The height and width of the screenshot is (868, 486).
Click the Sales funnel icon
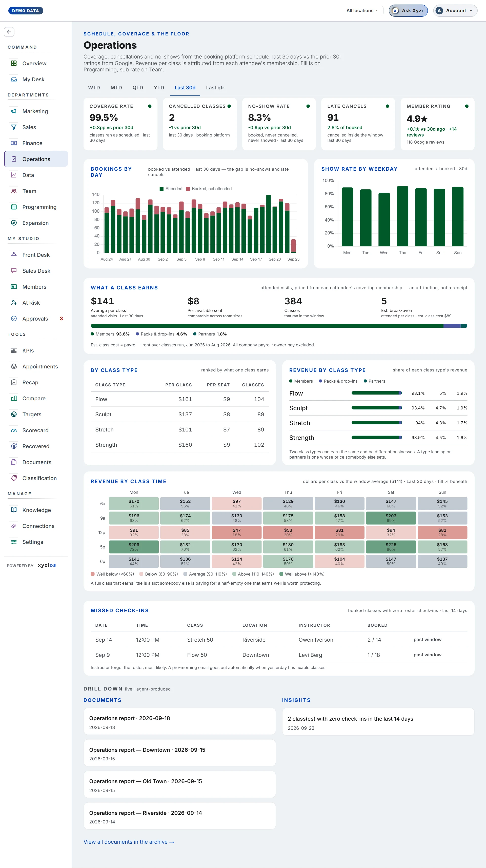(x=14, y=127)
